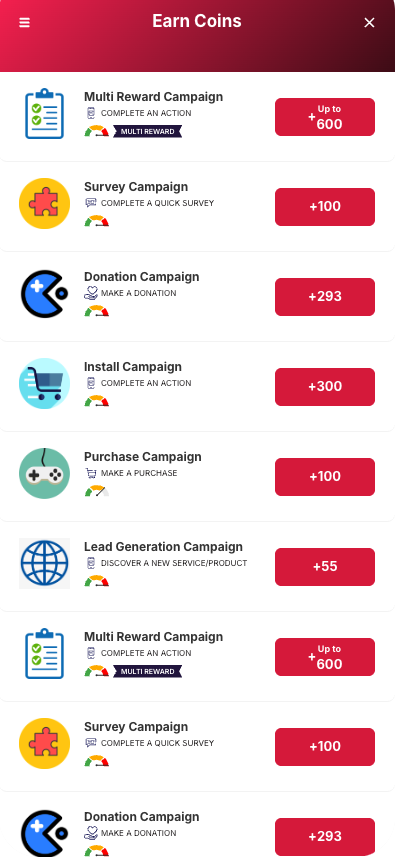395x865 pixels.
Task: Tap the puzzle piece icon of first Survey Campaign
Action: (45, 204)
